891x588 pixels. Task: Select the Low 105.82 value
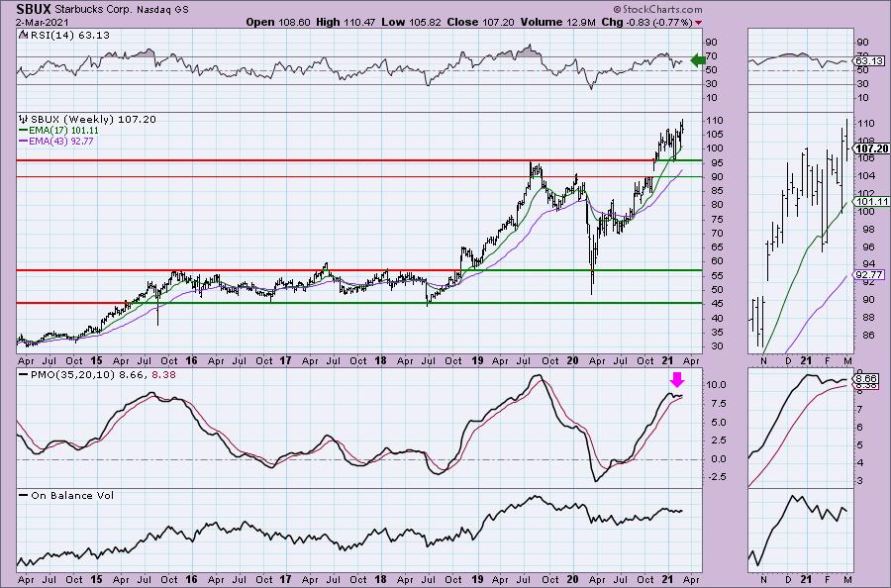coord(412,22)
